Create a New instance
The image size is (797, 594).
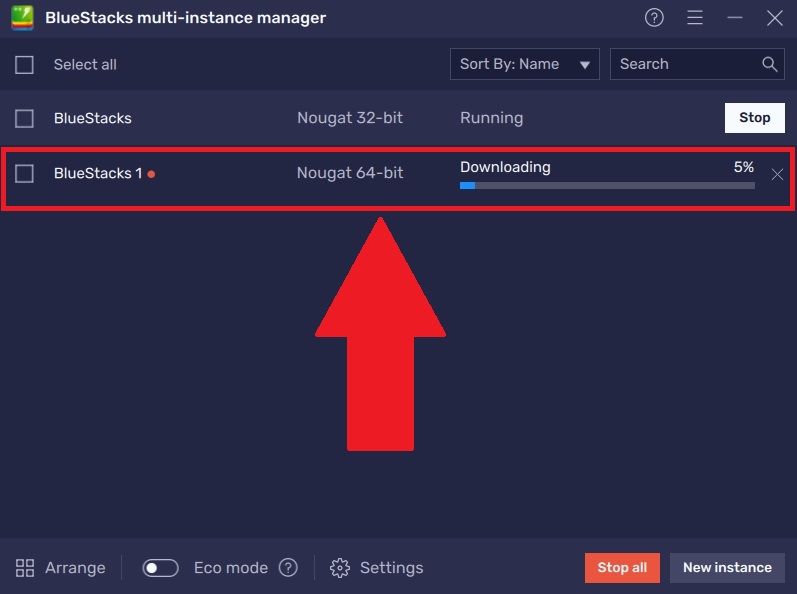tap(727, 568)
